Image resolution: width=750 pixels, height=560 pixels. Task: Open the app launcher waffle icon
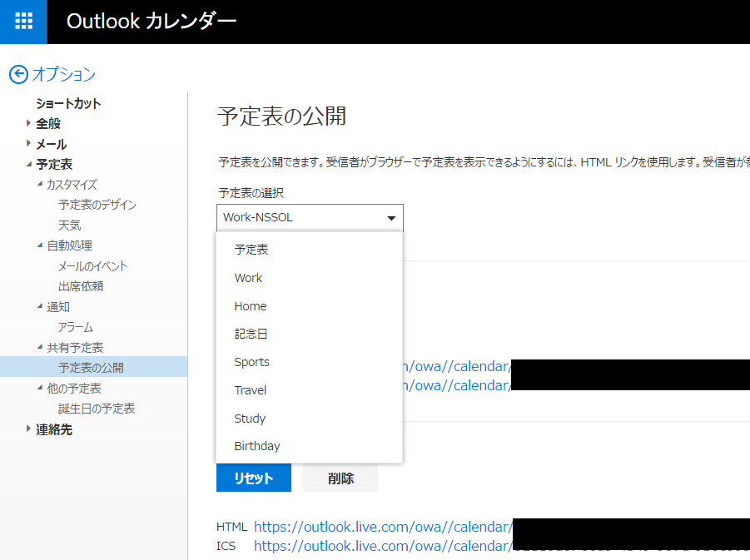coord(23,22)
